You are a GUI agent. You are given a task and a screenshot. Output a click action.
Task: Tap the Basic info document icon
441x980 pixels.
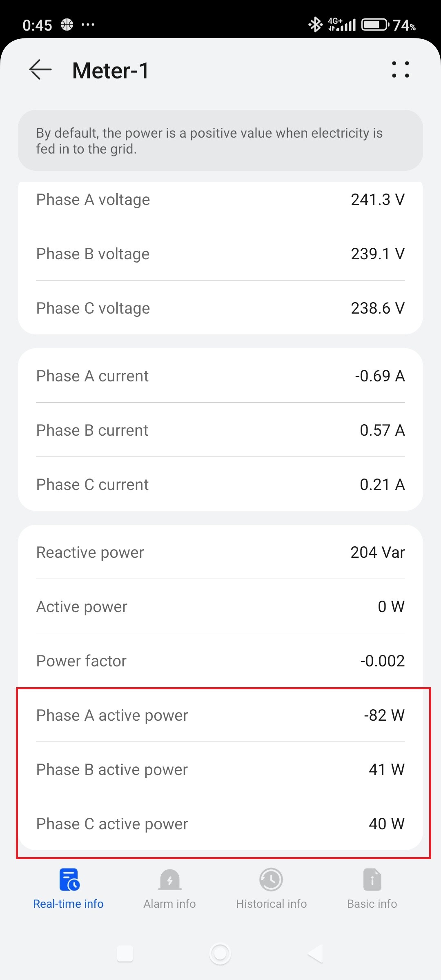point(372,879)
